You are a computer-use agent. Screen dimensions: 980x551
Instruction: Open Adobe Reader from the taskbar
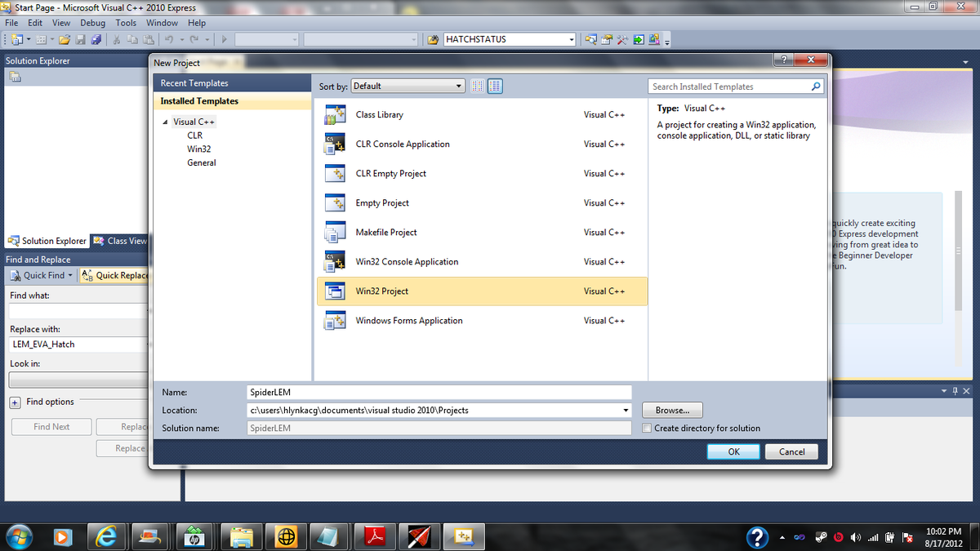pyautogui.click(x=374, y=536)
